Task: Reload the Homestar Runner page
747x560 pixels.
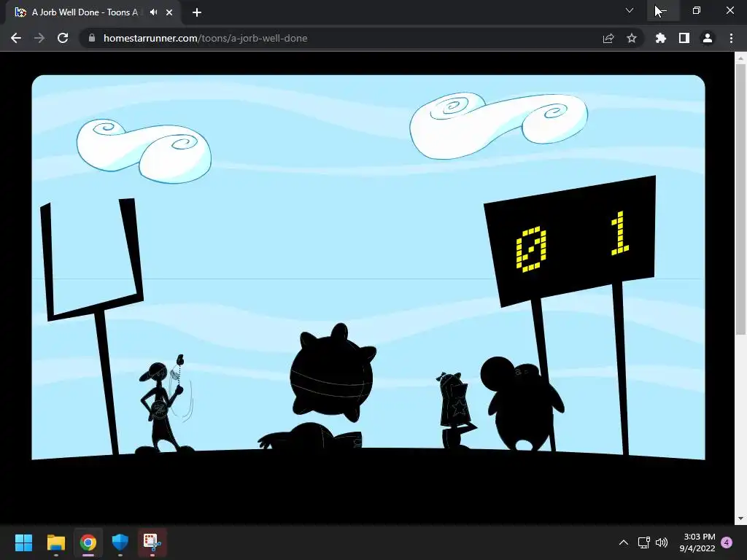Action: pos(63,38)
